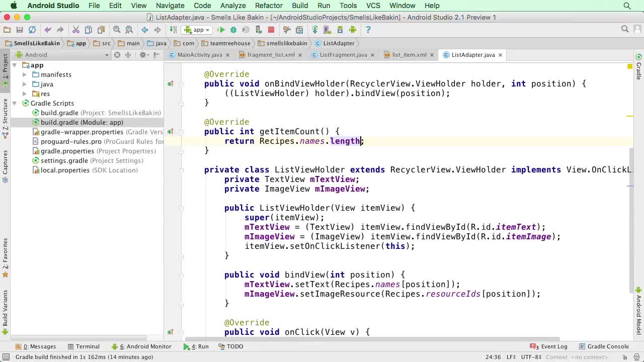Image resolution: width=644 pixels, height=362 pixels.
Task: Click the Make Project build icon
Action: pos(173,30)
